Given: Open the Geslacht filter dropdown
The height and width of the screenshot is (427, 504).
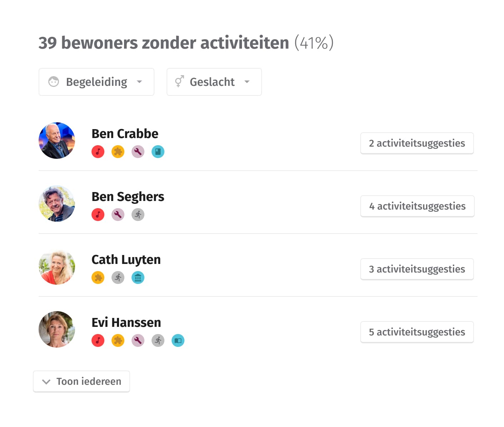Looking at the screenshot, I should coord(214,82).
